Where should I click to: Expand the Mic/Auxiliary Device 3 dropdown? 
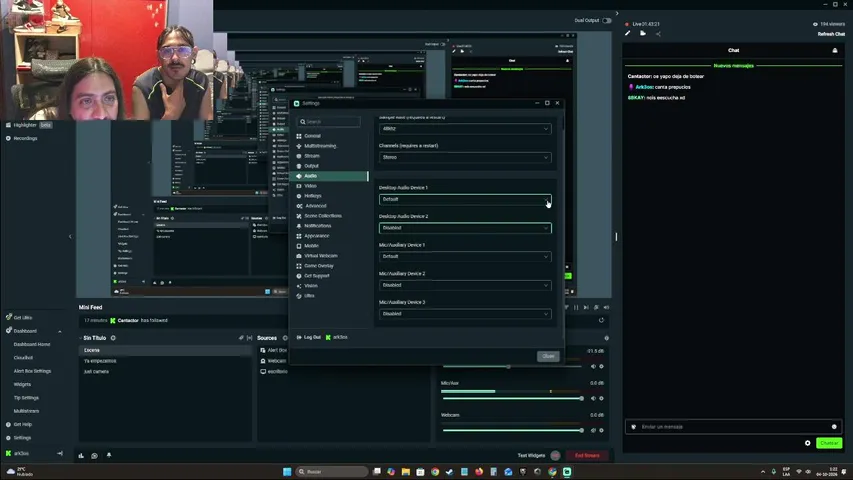tap(465, 314)
